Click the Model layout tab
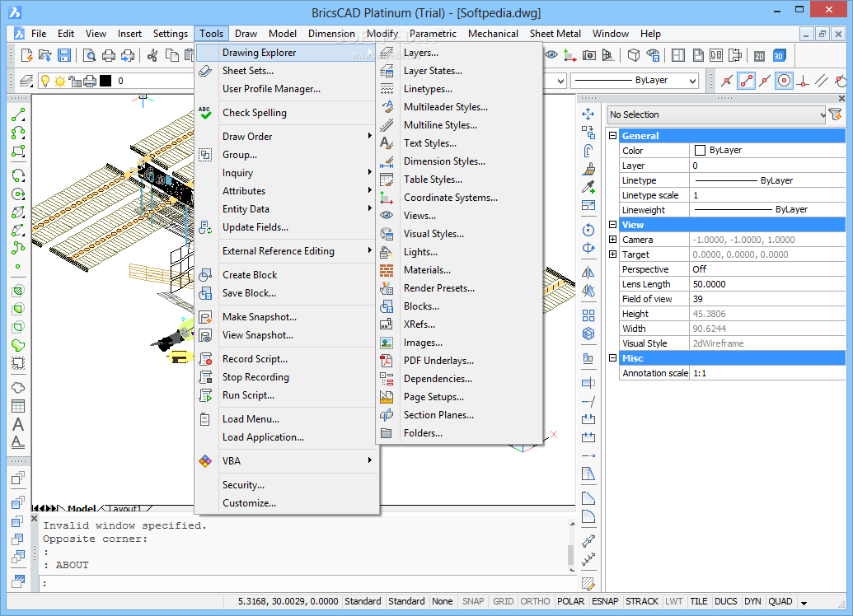 (x=82, y=509)
